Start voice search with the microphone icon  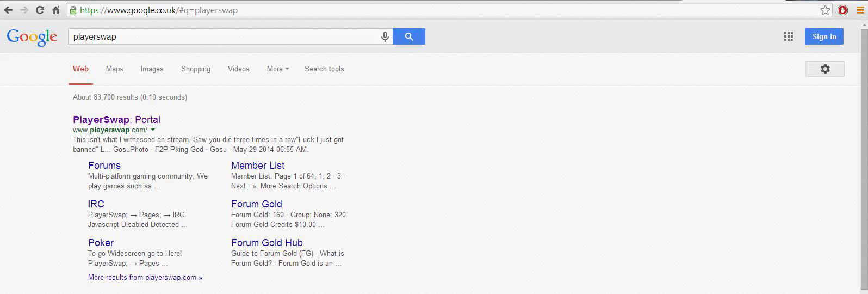tap(385, 36)
